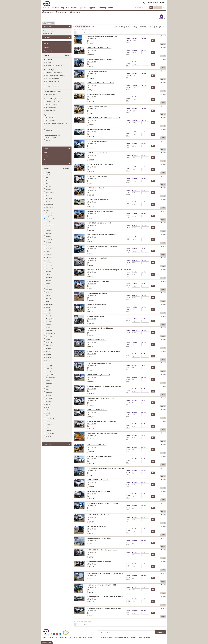Click the Save Search icon
Screen dimensions: 208x644
(x=162, y=17)
